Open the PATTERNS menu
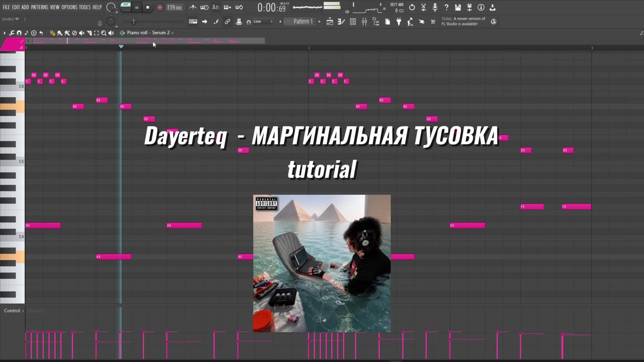 40,7
